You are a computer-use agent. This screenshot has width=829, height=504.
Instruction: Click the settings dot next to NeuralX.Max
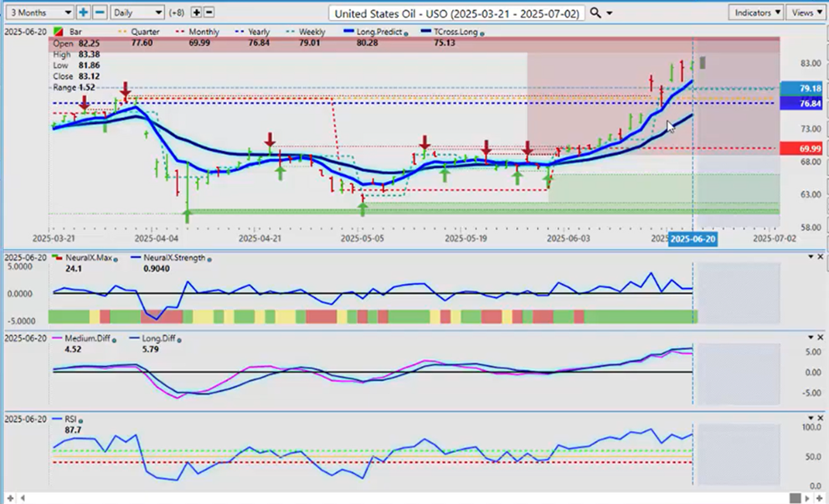tap(116, 260)
